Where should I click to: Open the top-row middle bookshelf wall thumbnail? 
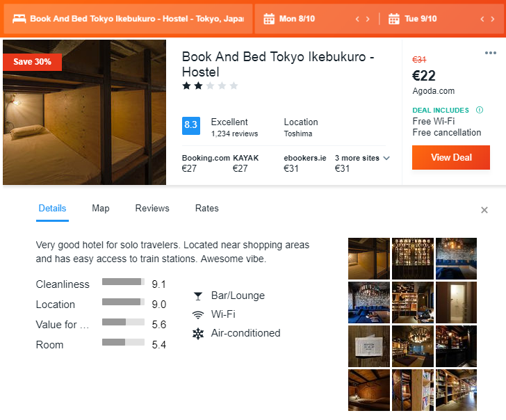413,259
